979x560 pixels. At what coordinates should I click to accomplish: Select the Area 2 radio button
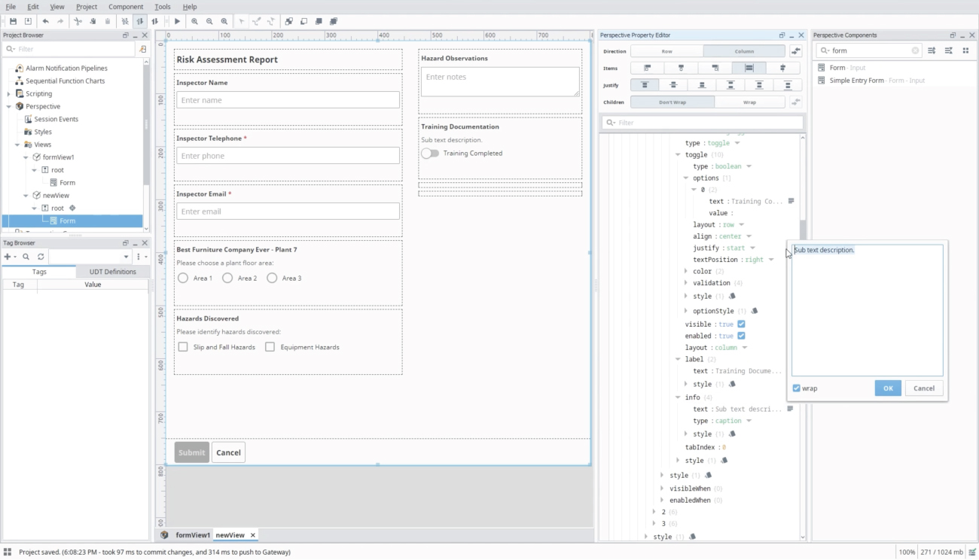(x=228, y=278)
